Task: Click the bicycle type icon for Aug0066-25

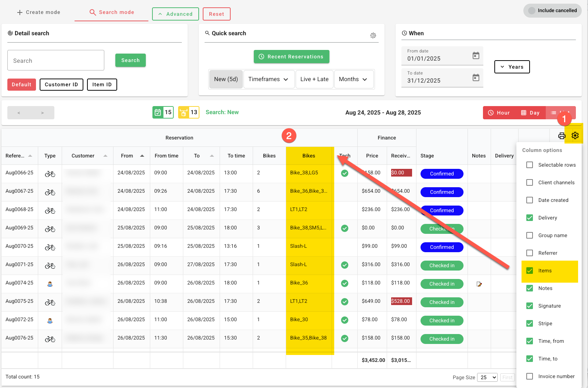Action: click(50, 174)
